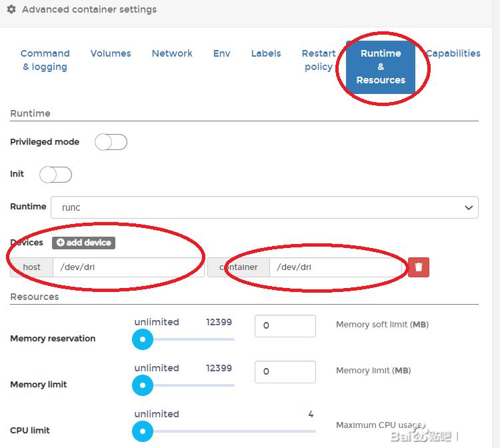Turn on the Init toggle
Screen dimensions: 500x448
55,175
